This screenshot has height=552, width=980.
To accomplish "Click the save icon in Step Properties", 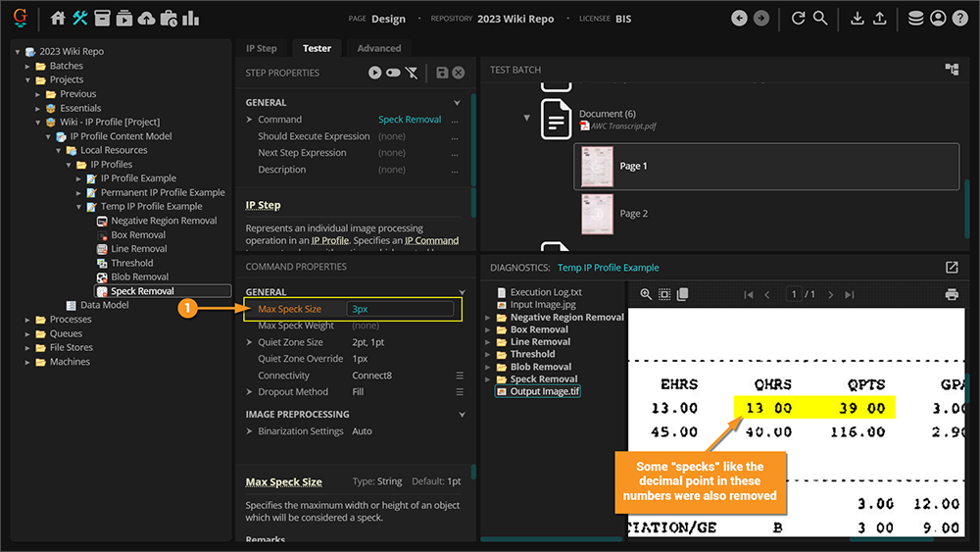I will (442, 73).
